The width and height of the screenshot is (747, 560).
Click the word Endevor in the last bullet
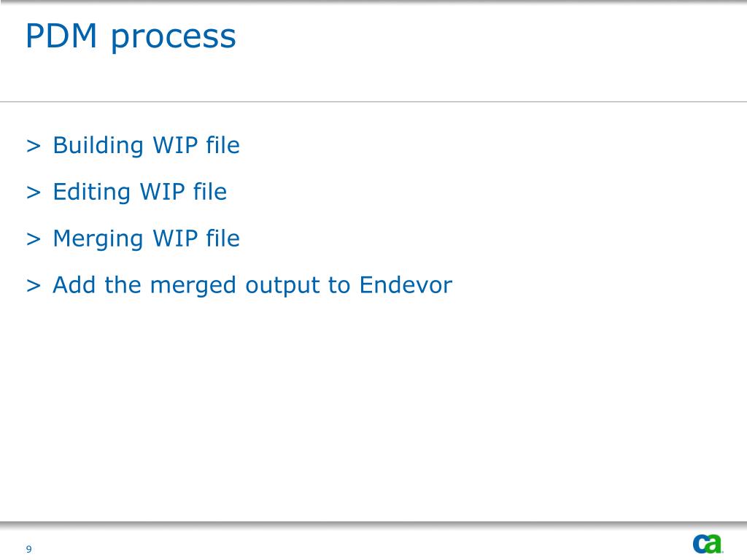coord(406,285)
